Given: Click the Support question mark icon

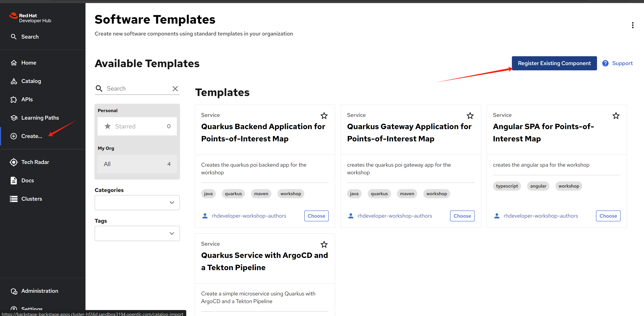Looking at the screenshot, I should 605,63.
